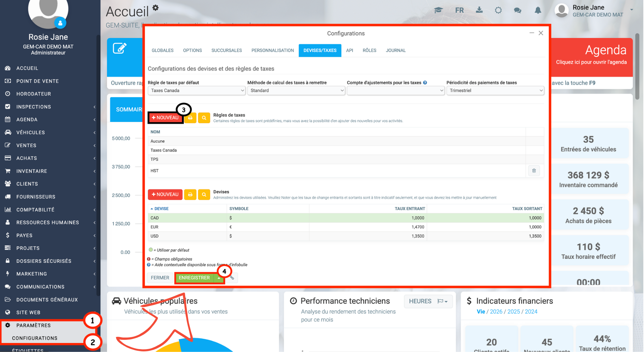Open Règle de taxes par défaut dropdown
644x352 pixels.
click(x=196, y=91)
